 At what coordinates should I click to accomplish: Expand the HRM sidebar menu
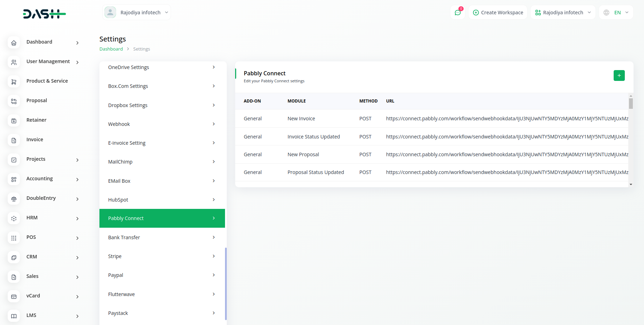(52, 218)
